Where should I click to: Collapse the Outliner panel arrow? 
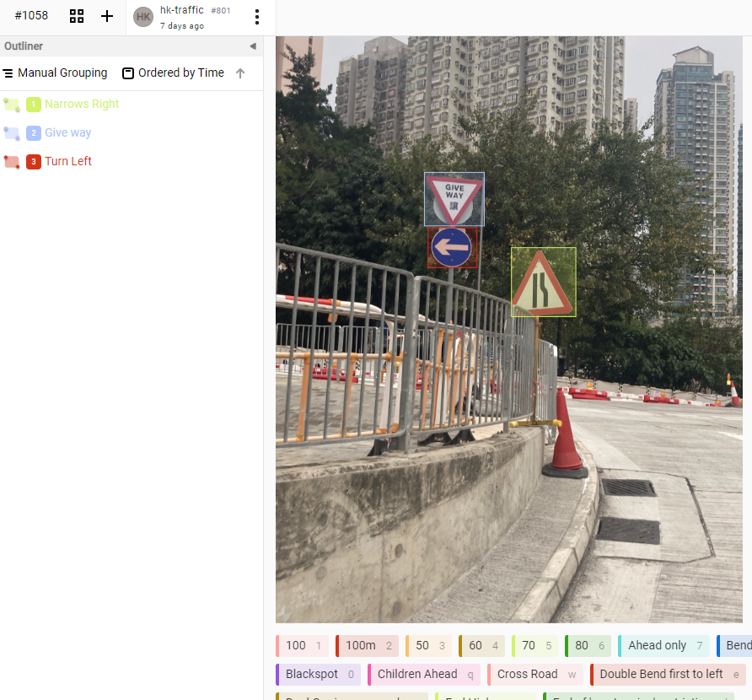click(253, 46)
